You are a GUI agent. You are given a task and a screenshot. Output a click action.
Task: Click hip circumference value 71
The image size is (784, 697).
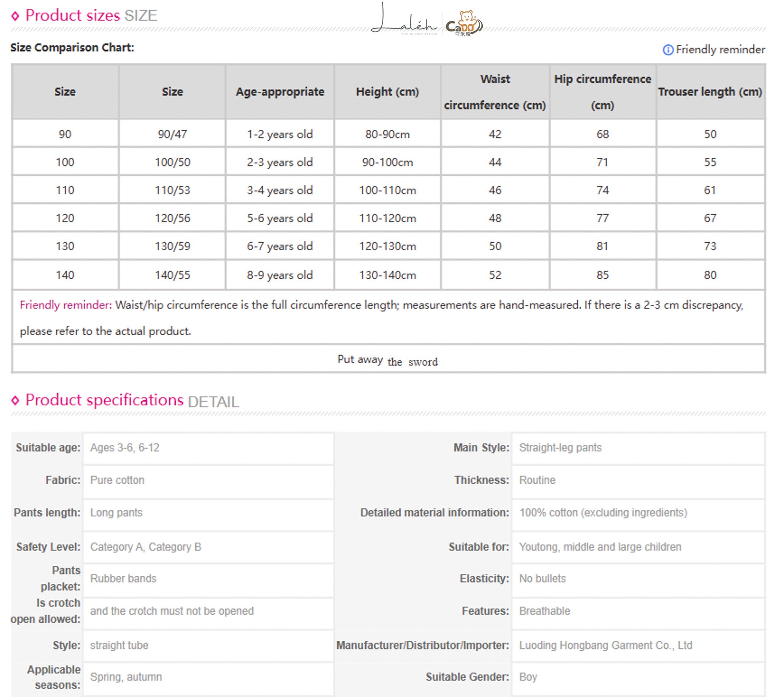(x=603, y=162)
